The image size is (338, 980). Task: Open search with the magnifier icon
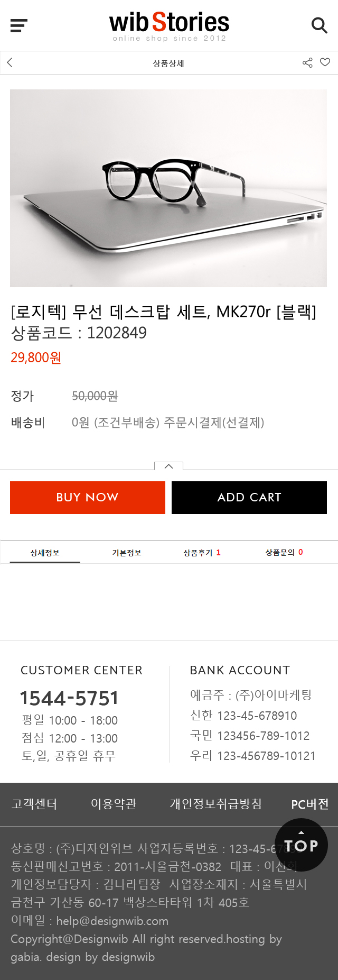[x=319, y=25]
